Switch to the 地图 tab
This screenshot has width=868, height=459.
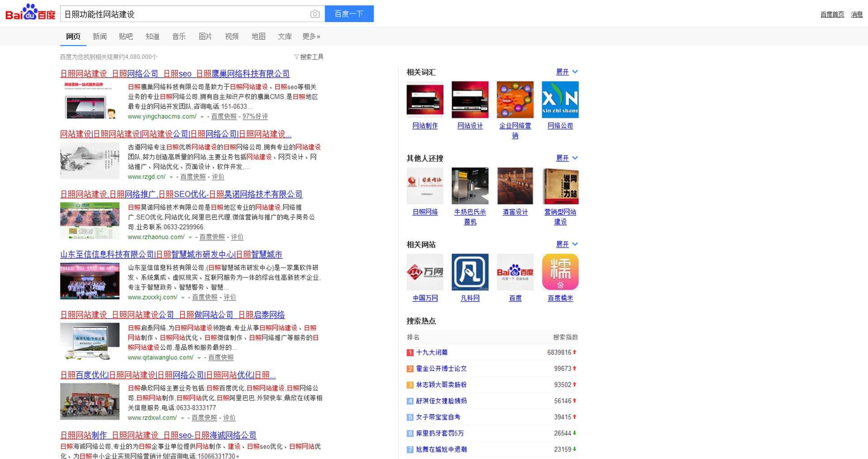click(x=259, y=36)
